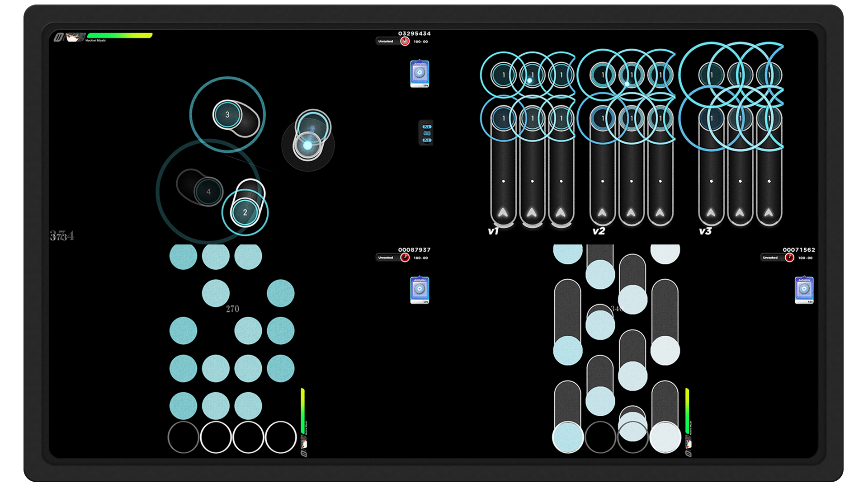
Task: Click the Autoplay mod icon below score 00071562
Action: click(x=804, y=290)
